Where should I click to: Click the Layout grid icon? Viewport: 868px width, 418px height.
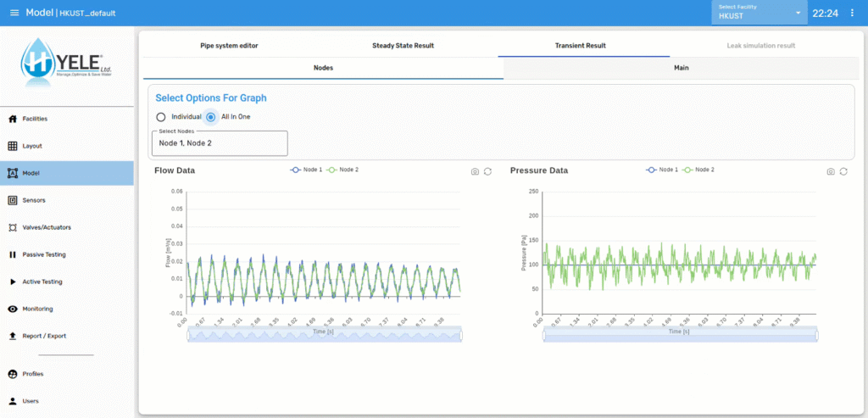tap(13, 146)
